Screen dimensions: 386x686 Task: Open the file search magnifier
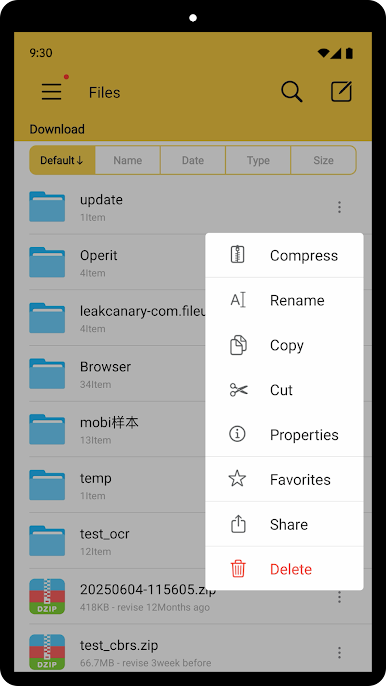click(x=291, y=92)
